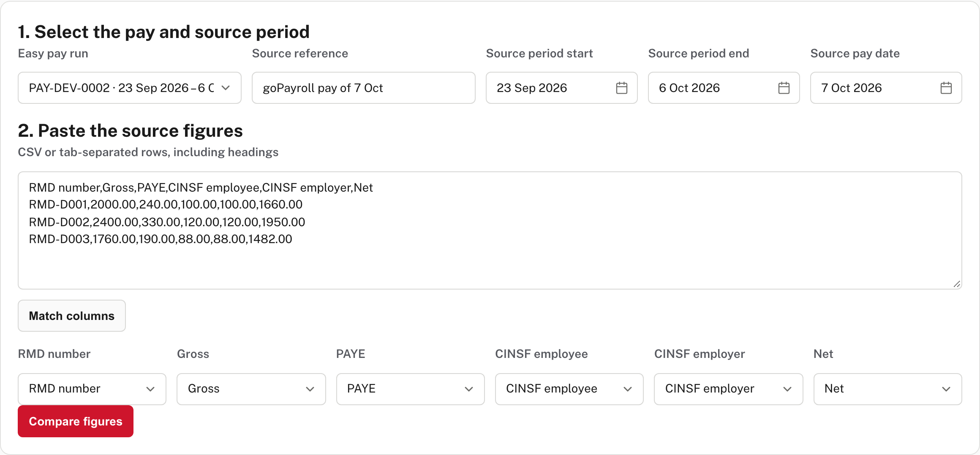Click the 'Easy pay run' field label
980x455 pixels.
click(53, 54)
